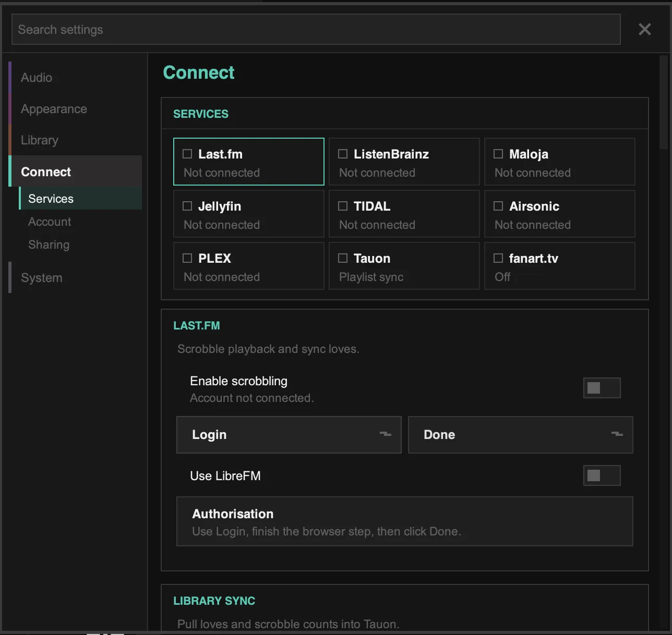Tick the Airsonic service checkbox

pyautogui.click(x=498, y=206)
